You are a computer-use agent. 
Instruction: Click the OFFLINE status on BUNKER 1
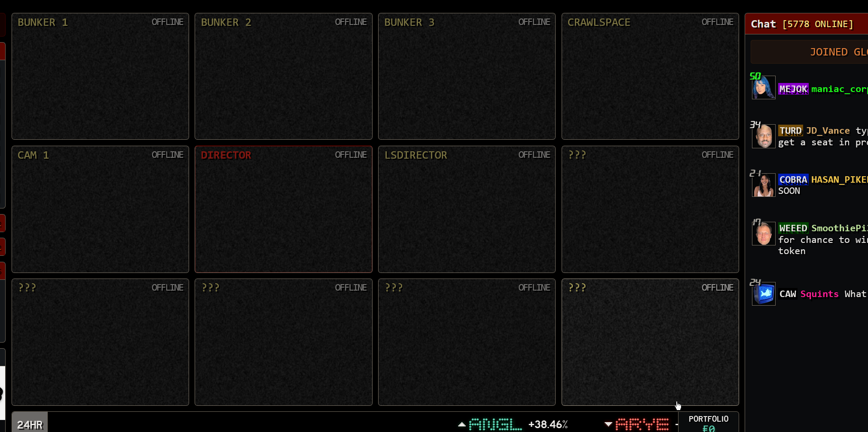pos(168,22)
